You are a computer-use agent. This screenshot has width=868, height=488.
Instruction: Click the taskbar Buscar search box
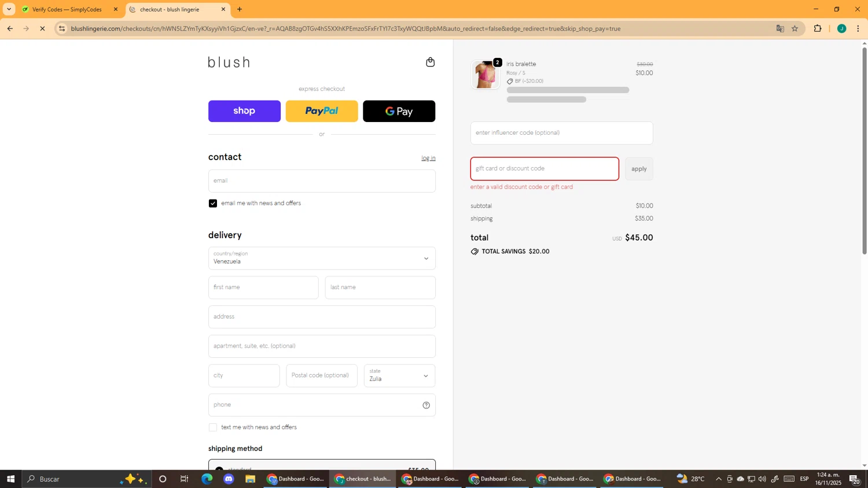pos(87,479)
